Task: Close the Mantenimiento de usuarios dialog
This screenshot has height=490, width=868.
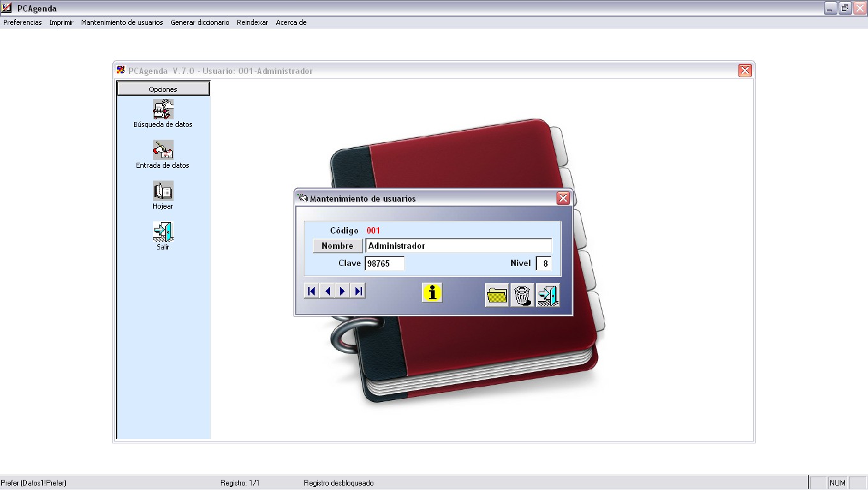Action: coord(563,198)
